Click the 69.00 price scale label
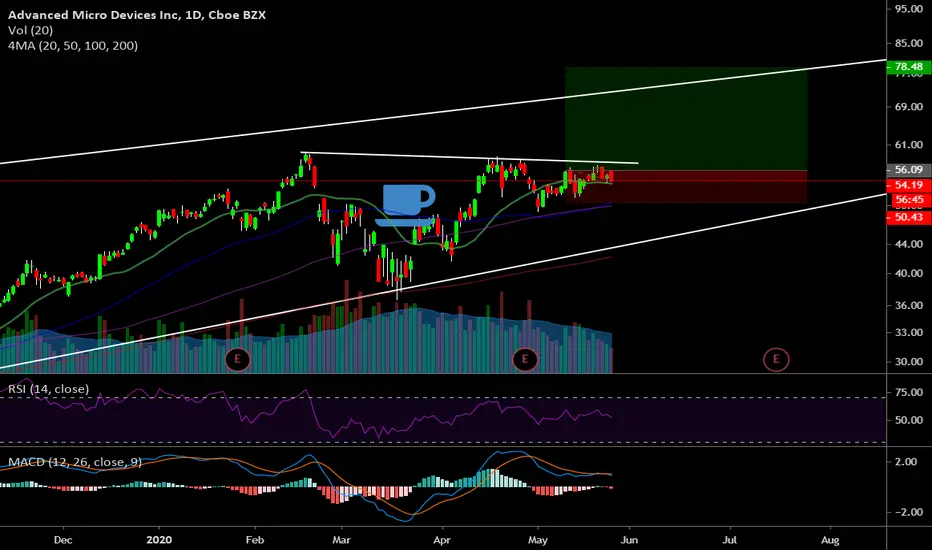 (909, 107)
